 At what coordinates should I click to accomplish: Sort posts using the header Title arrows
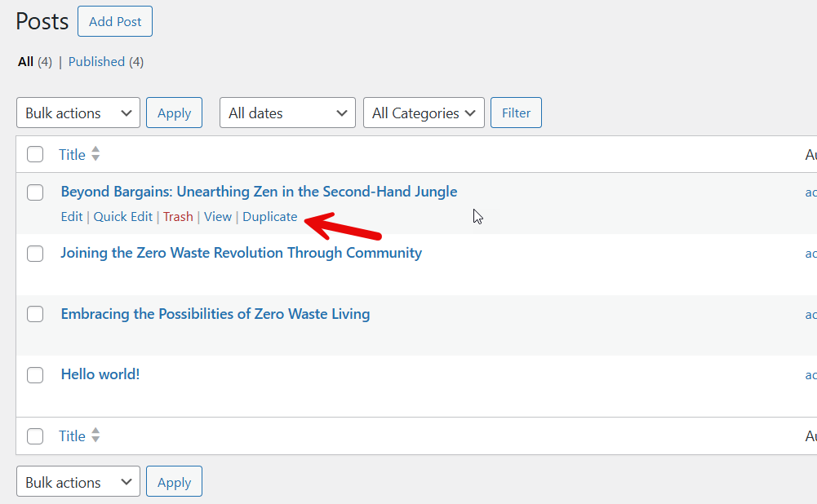(95, 154)
